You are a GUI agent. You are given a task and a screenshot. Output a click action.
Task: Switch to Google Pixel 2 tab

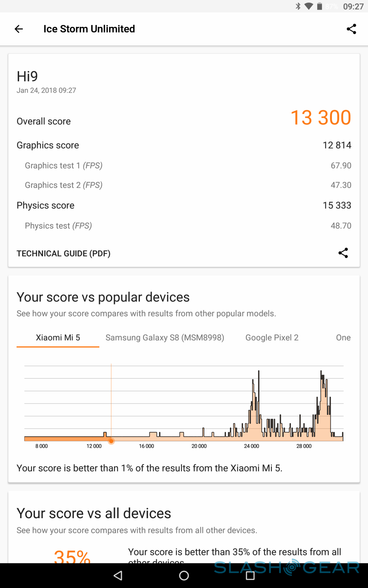(272, 338)
